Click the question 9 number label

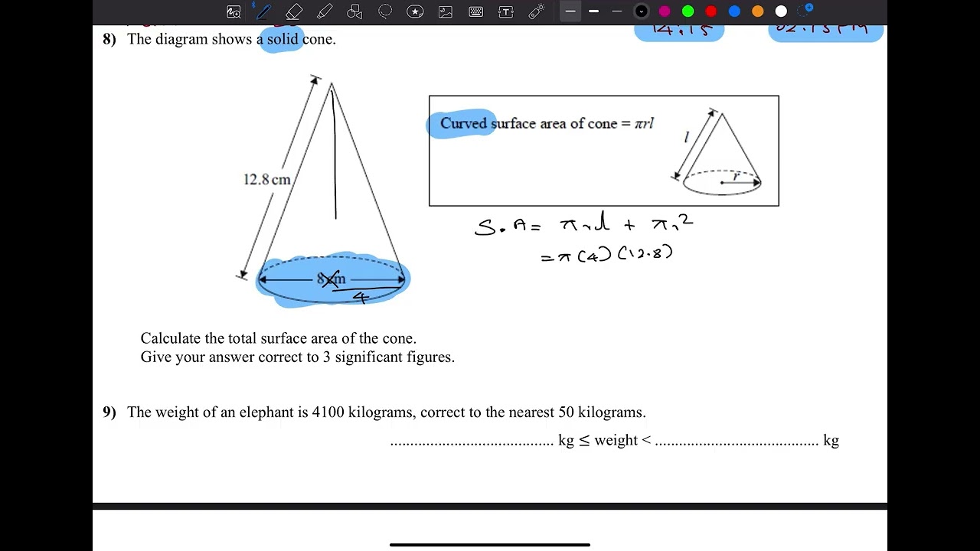pyautogui.click(x=109, y=412)
